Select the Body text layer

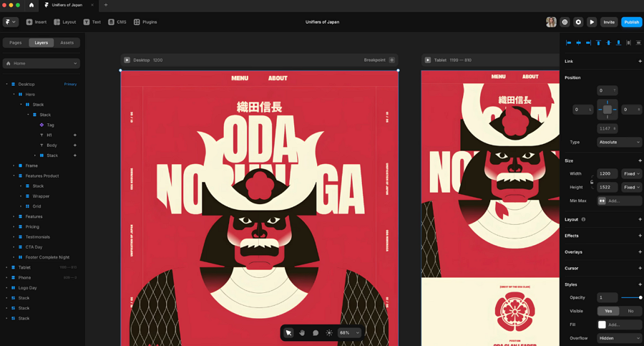click(x=51, y=145)
